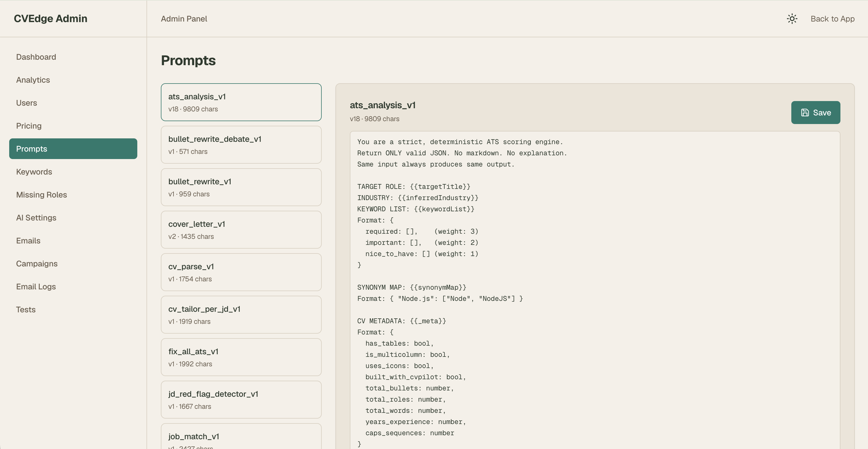
Task: Open the Dashboard section
Action: [x=73, y=57]
